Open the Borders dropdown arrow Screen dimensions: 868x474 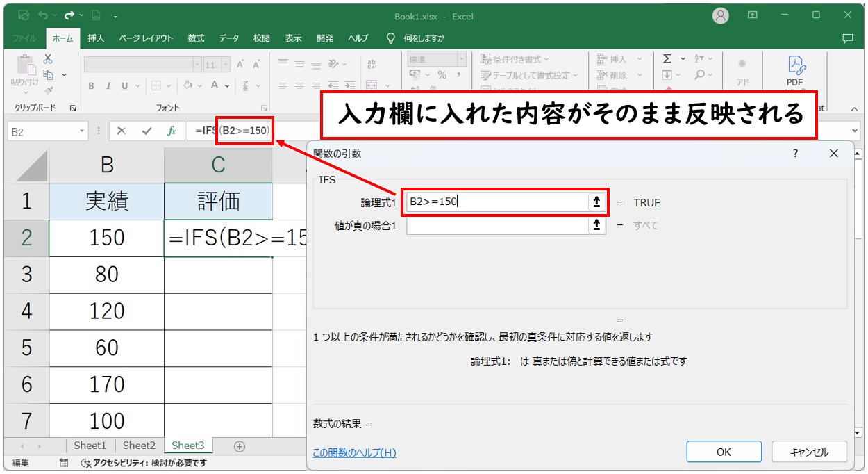click(x=169, y=86)
